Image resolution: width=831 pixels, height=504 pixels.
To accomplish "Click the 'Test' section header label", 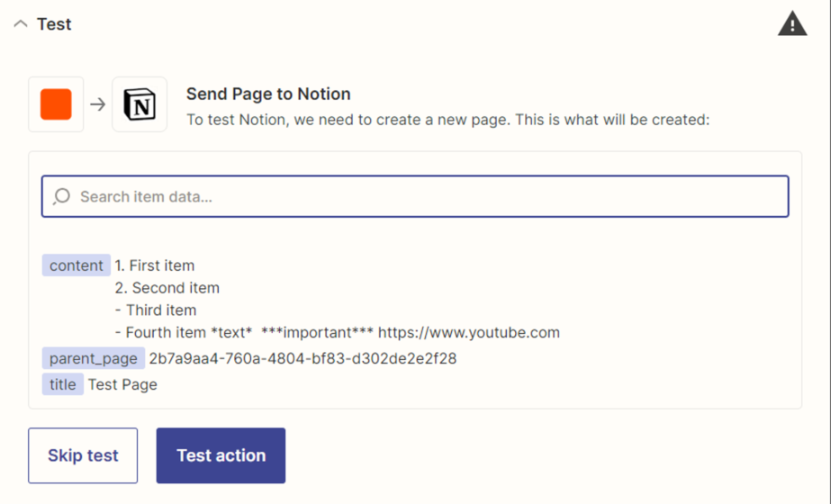I will (x=54, y=24).
